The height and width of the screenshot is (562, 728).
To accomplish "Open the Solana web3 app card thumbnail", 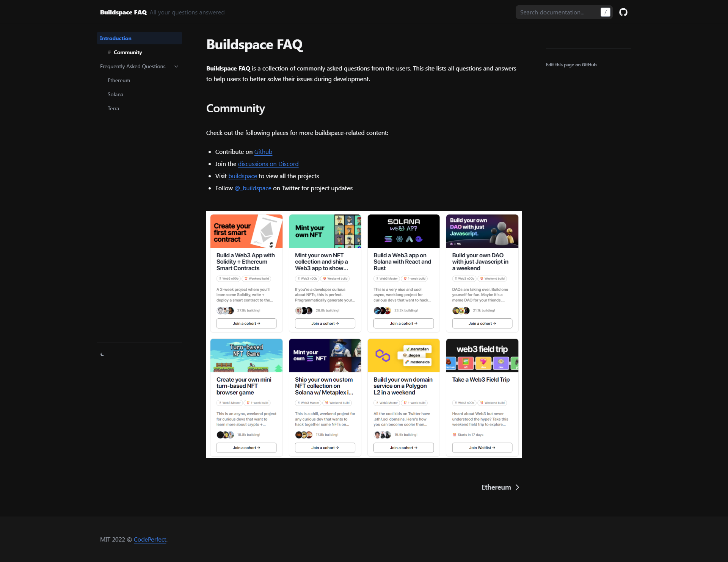I will 403,231.
